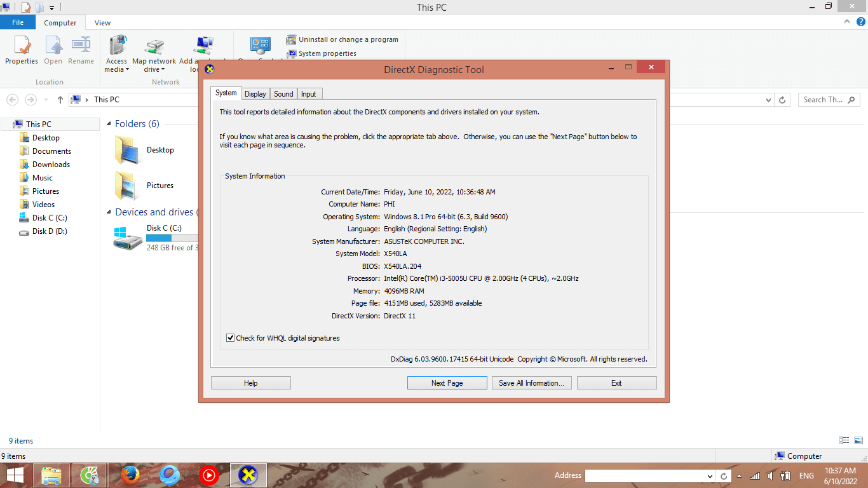868x488 pixels.
Task: Open the Customize Quick Access Toolbar dropdown
Action: [51, 8]
